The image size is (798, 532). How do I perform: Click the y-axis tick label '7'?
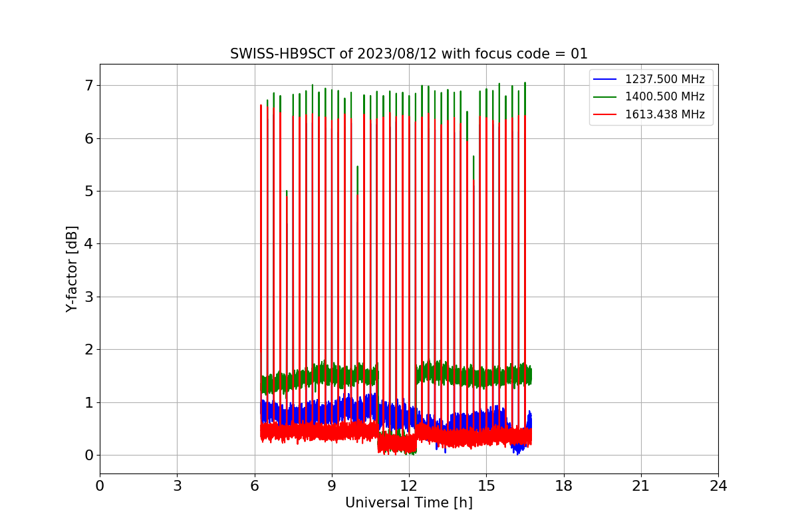pos(89,86)
